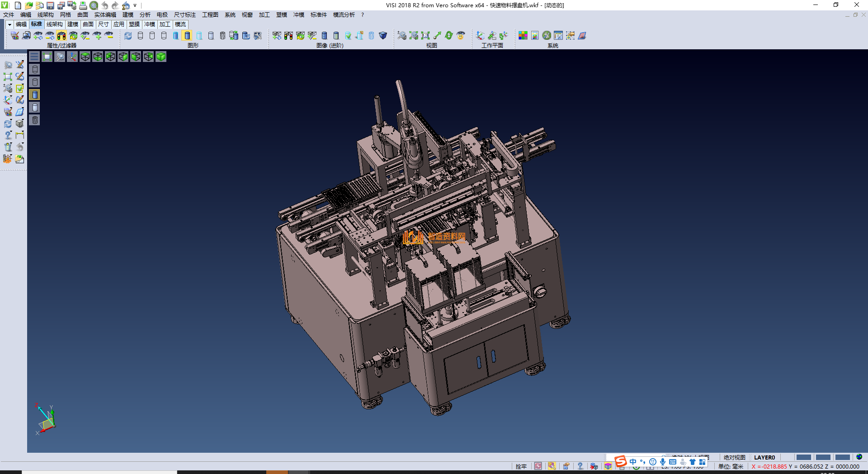This screenshot has height=474, width=868.
Task: Open the dropdown arrow left of 编辑 tab
Action: (x=9, y=24)
